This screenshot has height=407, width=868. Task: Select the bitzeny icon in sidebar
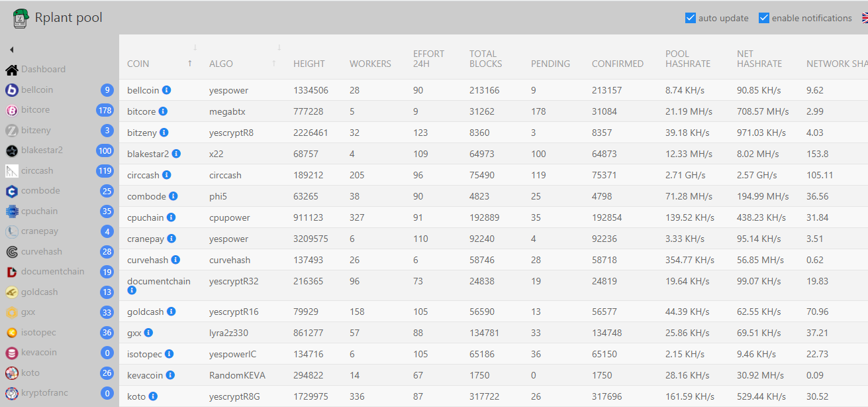point(11,130)
